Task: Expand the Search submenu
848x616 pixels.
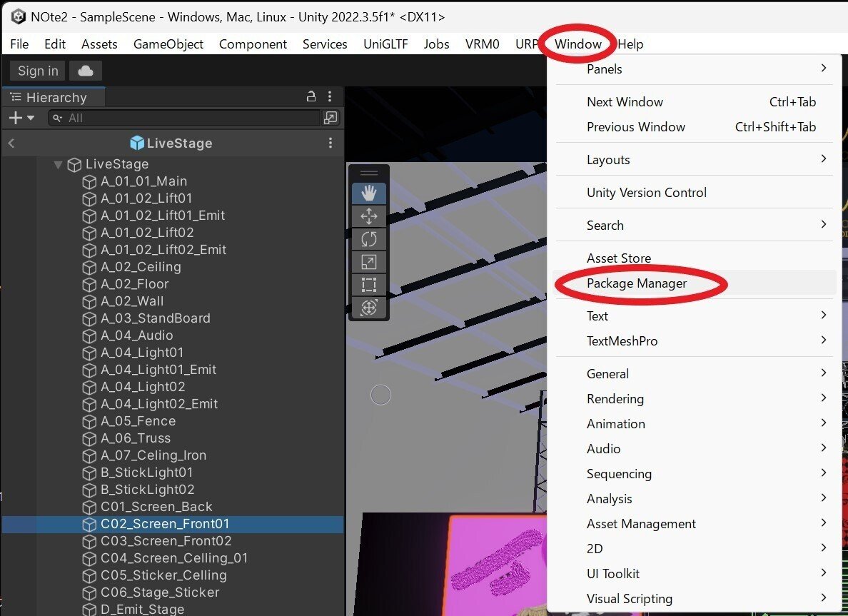Action: click(696, 225)
